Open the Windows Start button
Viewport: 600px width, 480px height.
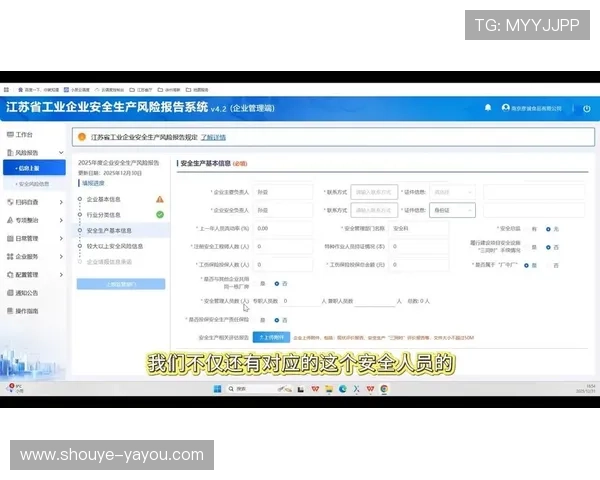coord(217,389)
